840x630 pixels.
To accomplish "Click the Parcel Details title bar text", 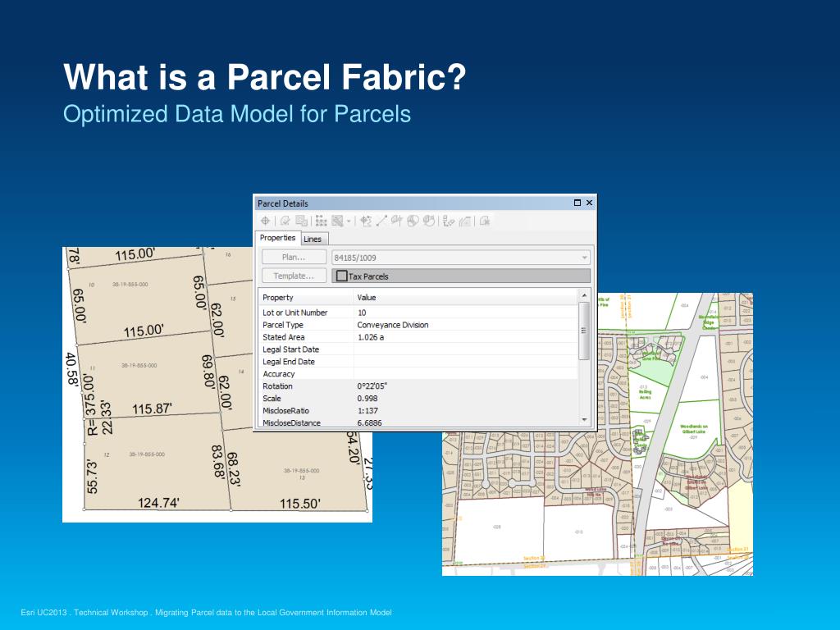I will (x=282, y=203).
